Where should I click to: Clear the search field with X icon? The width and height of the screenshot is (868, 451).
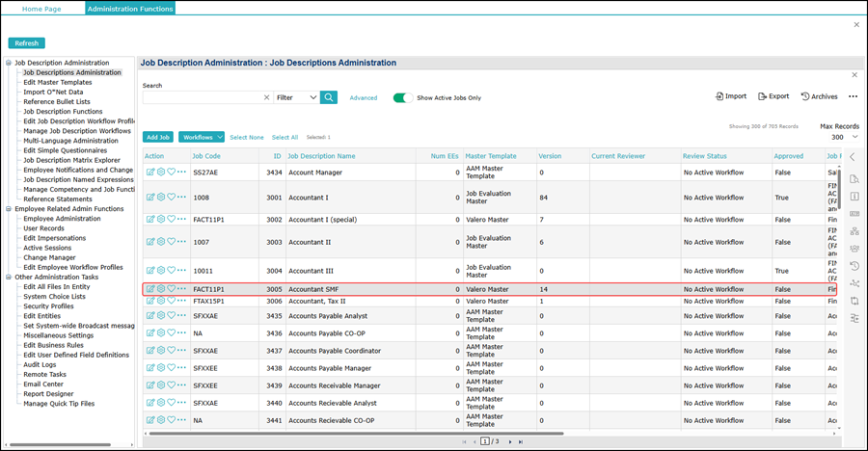tap(267, 97)
